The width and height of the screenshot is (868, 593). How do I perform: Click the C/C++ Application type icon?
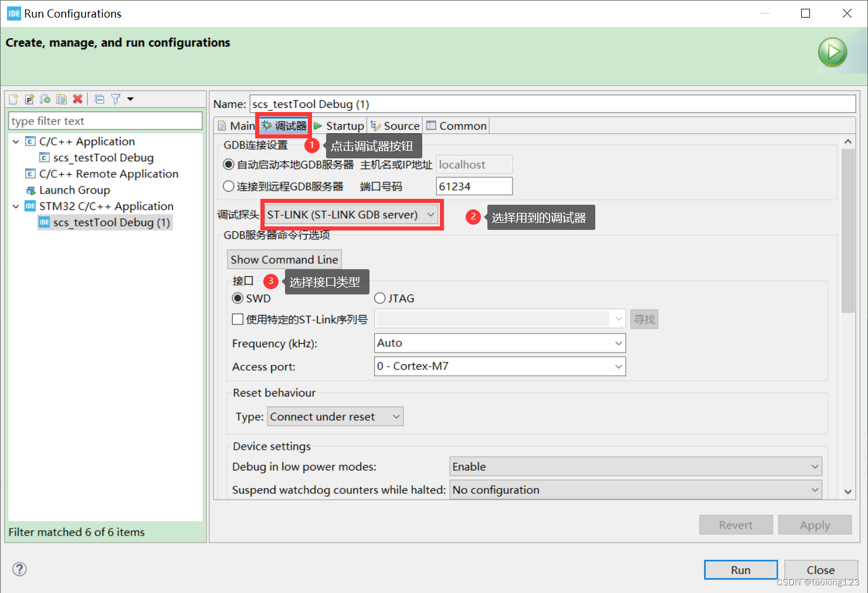30,141
